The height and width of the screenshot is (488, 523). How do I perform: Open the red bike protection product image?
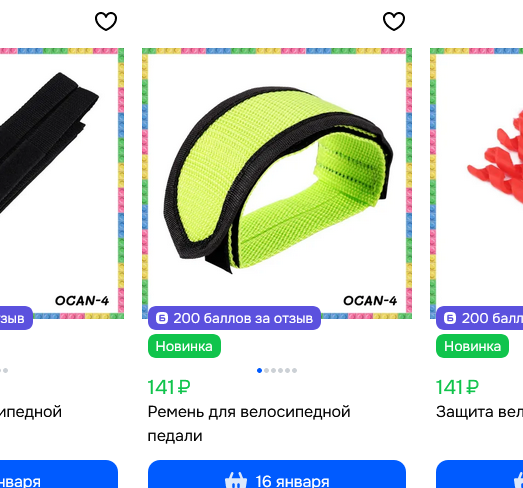point(477,183)
